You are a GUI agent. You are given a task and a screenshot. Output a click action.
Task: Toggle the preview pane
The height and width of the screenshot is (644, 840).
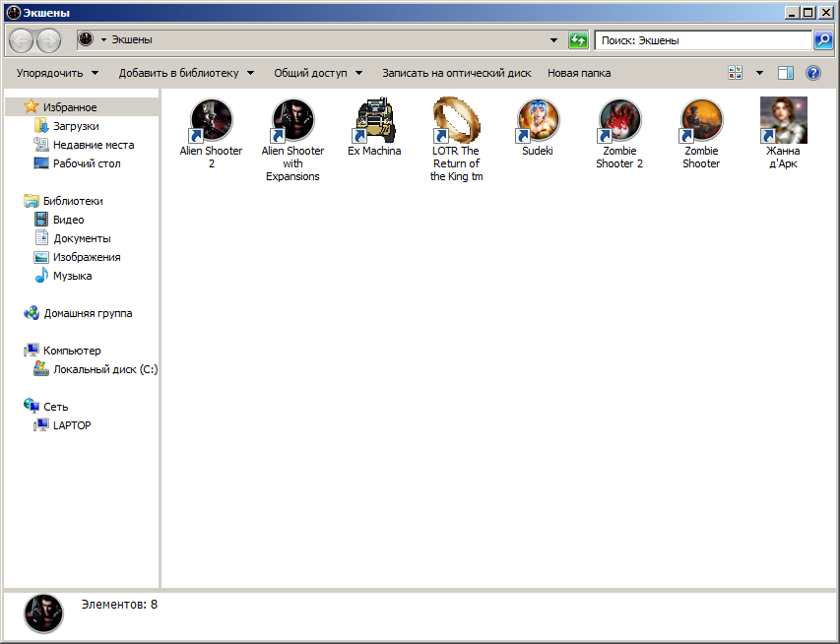coord(786,73)
